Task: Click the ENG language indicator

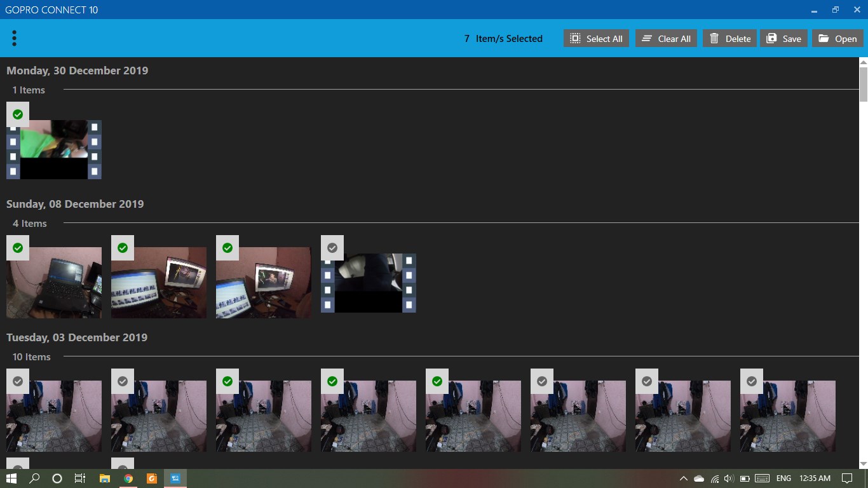Action: pyautogui.click(x=783, y=478)
